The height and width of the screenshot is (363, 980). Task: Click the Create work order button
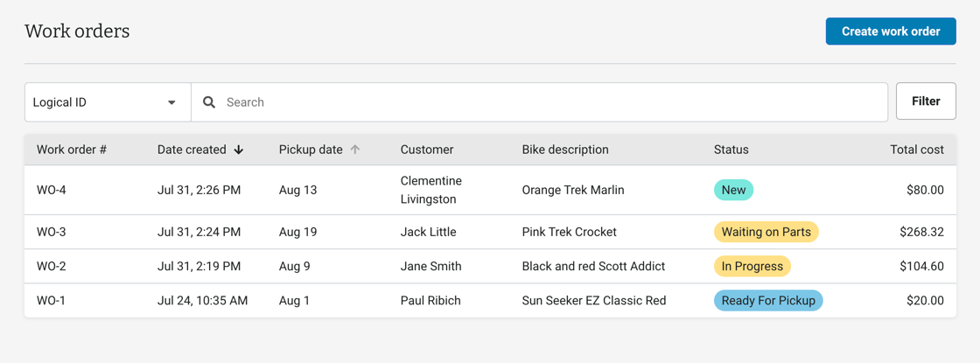click(890, 31)
